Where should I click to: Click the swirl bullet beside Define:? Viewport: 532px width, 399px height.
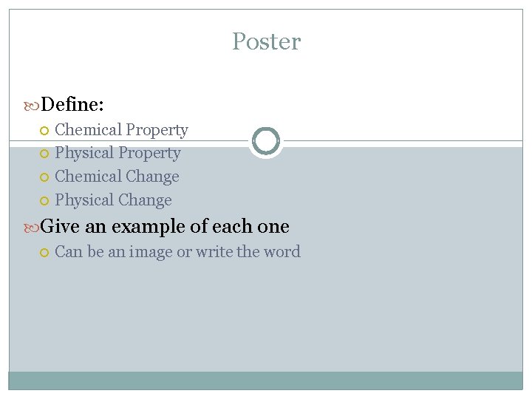click(32, 106)
